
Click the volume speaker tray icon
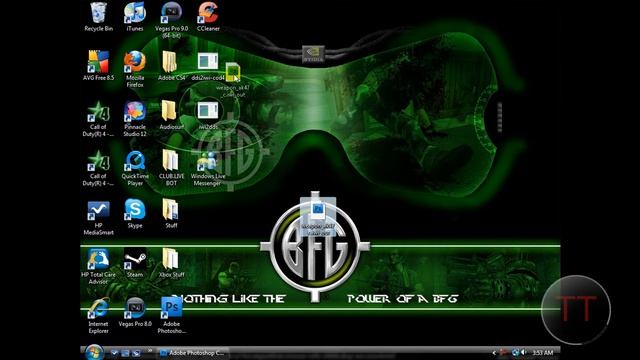[523, 352]
